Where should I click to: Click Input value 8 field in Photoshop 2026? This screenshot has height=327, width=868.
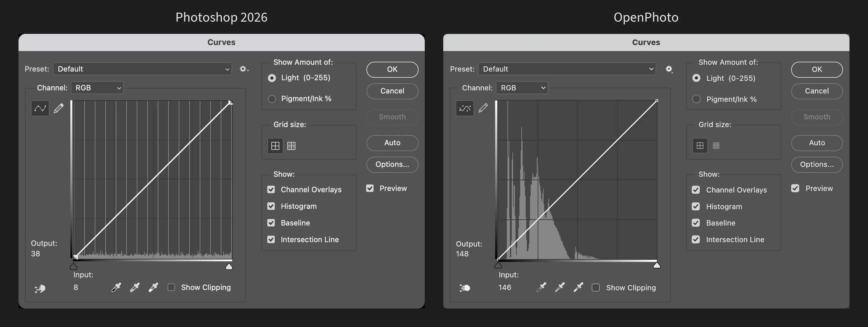click(x=76, y=287)
